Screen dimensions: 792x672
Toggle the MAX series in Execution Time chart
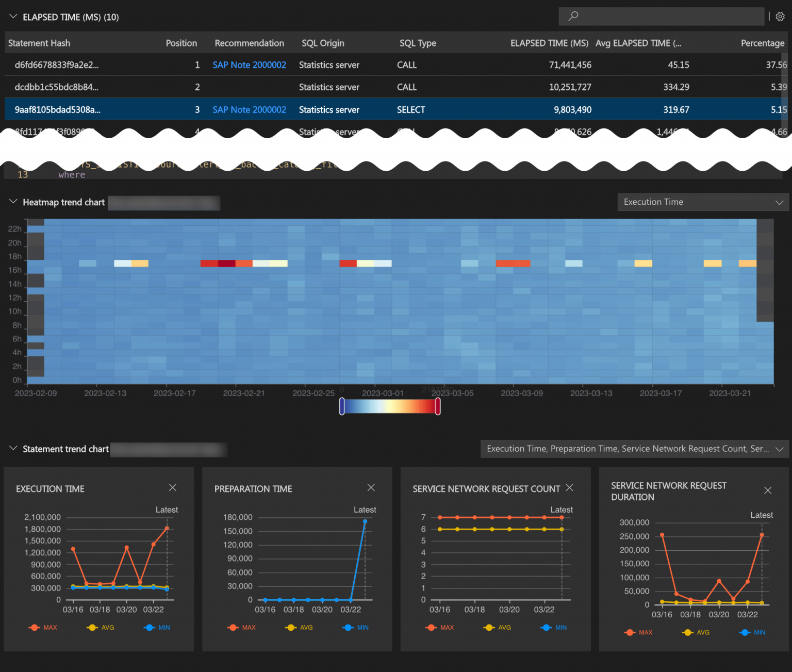coord(43,627)
